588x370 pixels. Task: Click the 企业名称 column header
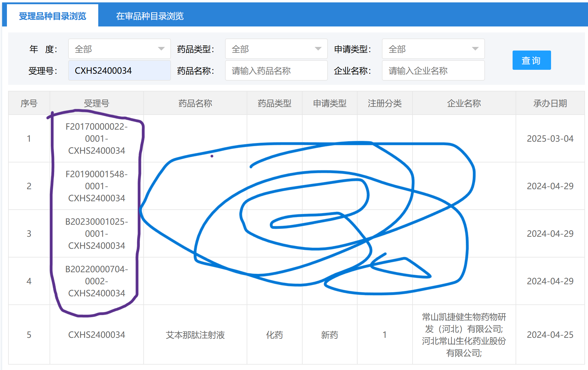464,103
